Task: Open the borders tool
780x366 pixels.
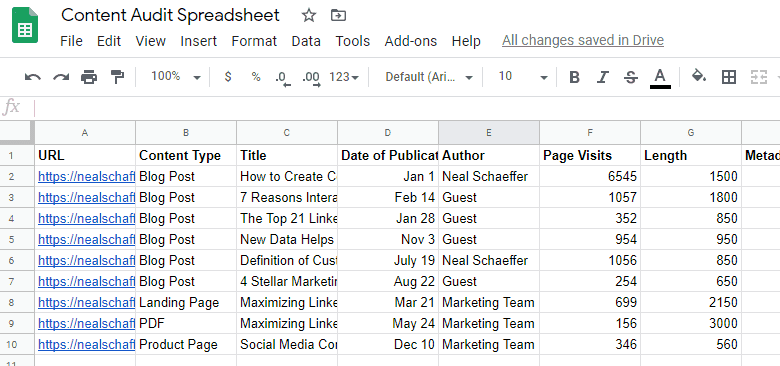Action: coord(729,77)
